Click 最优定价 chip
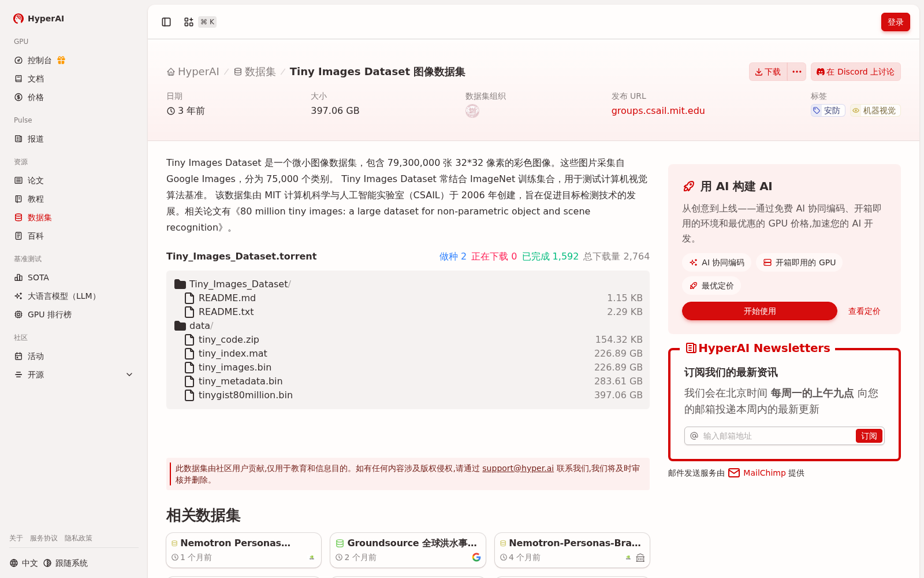The height and width of the screenshot is (578, 924). [x=711, y=286]
